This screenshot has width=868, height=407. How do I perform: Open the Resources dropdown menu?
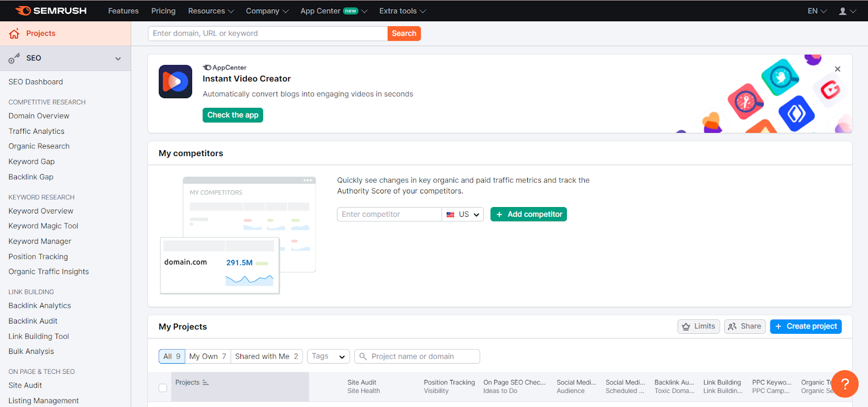(x=211, y=11)
